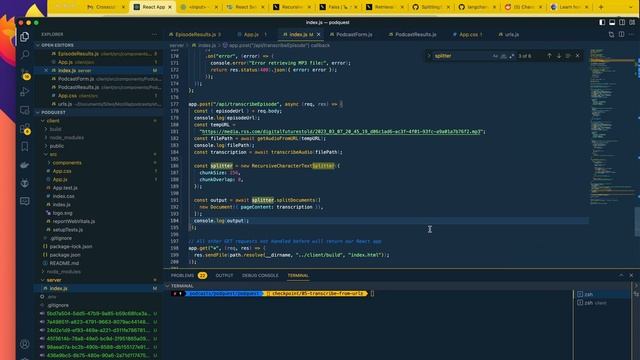640x360 pixels.
Task: Open README.md in the explorer
Action: pos(64,263)
